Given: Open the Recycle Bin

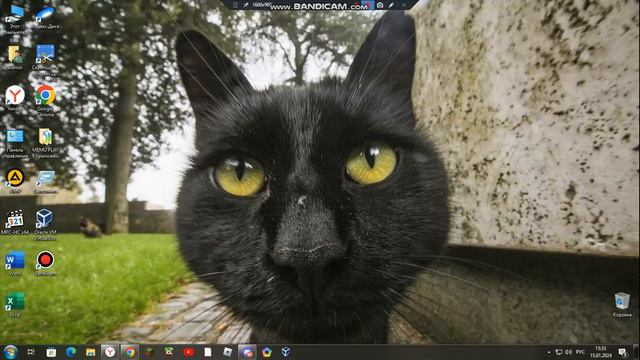Looking at the screenshot, I should [622, 304].
